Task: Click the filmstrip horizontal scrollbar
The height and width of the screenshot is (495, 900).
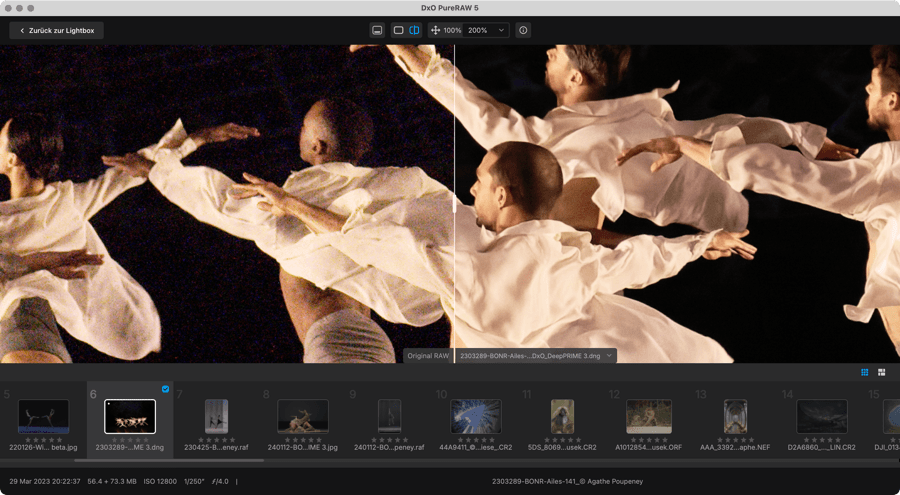Action: pos(169,460)
